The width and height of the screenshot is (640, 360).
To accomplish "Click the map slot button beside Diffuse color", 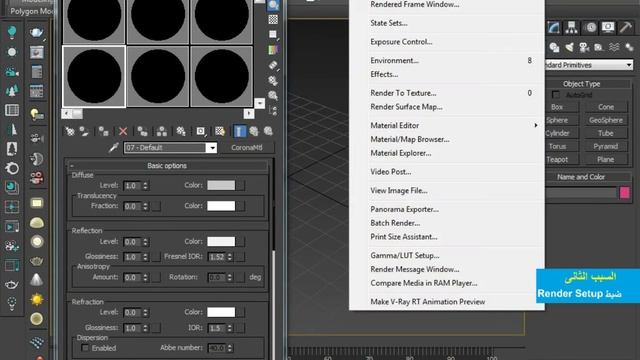I will click(241, 185).
